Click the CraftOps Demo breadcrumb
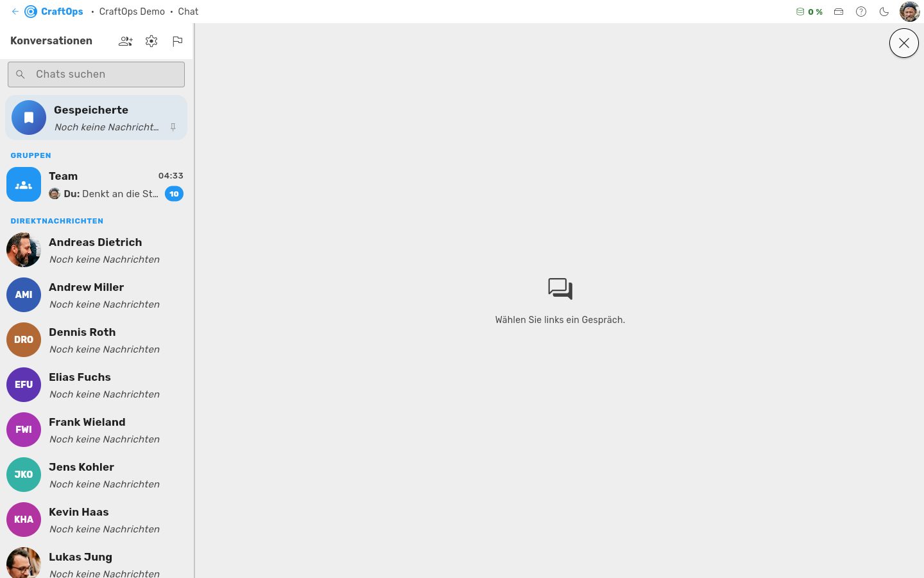Image resolution: width=924 pixels, height=578 pixels. (132, 12)
